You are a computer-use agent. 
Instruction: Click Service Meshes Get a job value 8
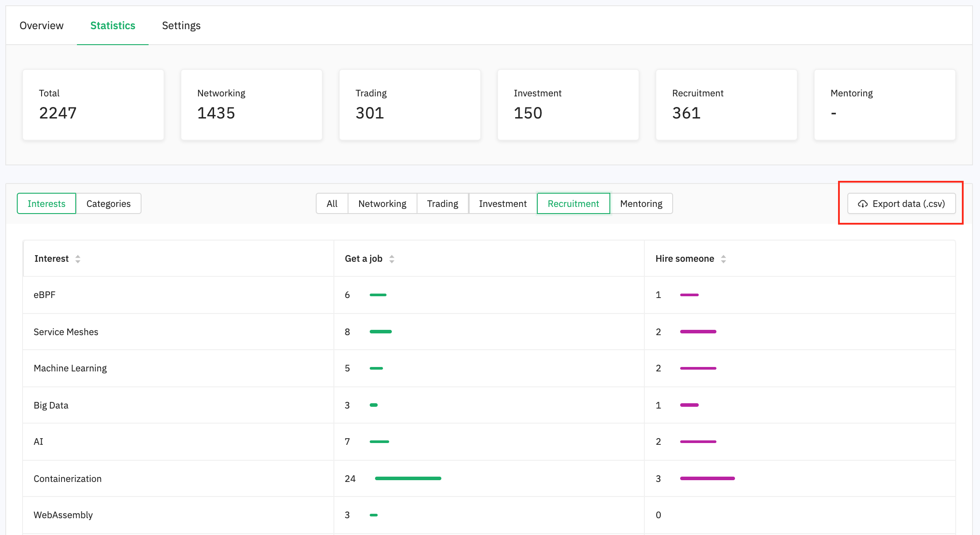[348, 332]
